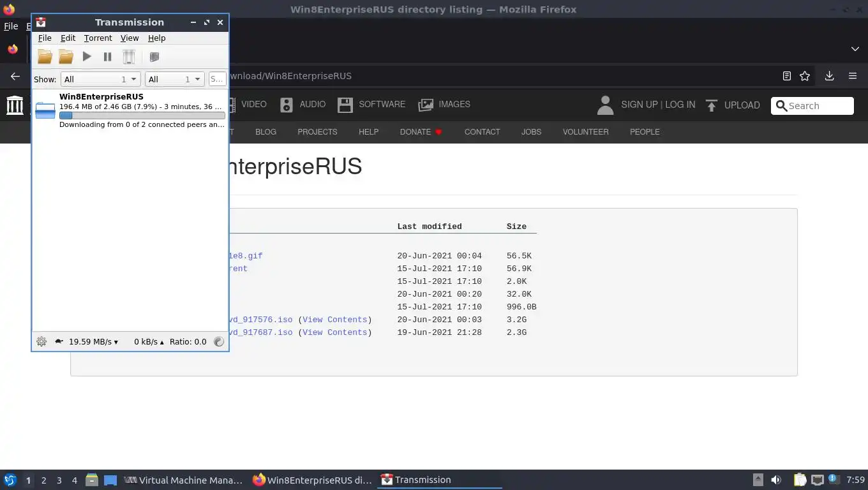Open network tray icon

click(818, 480)
